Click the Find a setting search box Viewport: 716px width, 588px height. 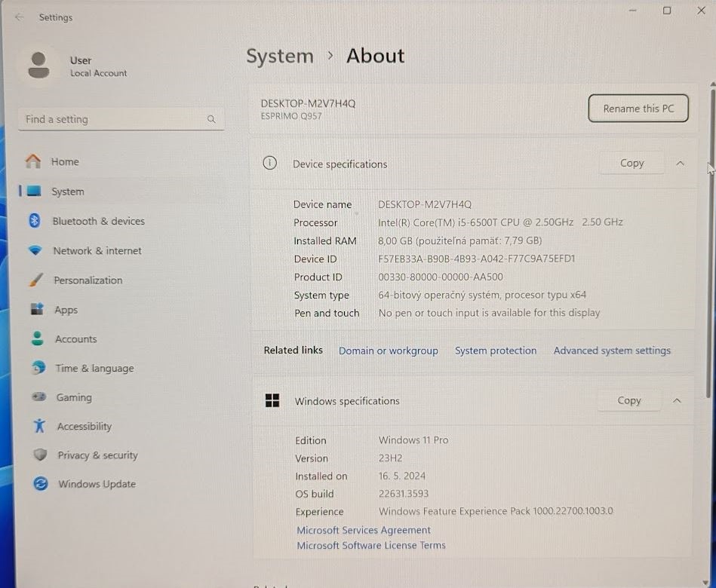point(121,118)
